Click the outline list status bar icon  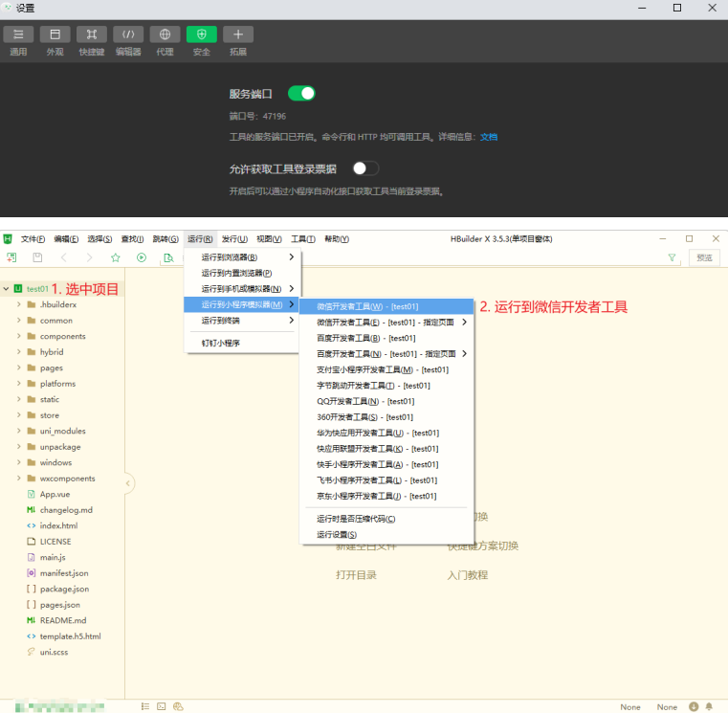pyautogui.click(x=145, y=706)
